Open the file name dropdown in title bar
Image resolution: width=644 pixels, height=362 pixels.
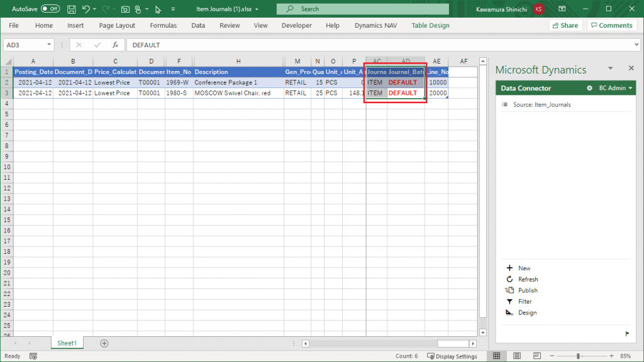click(x=257, y=9)
